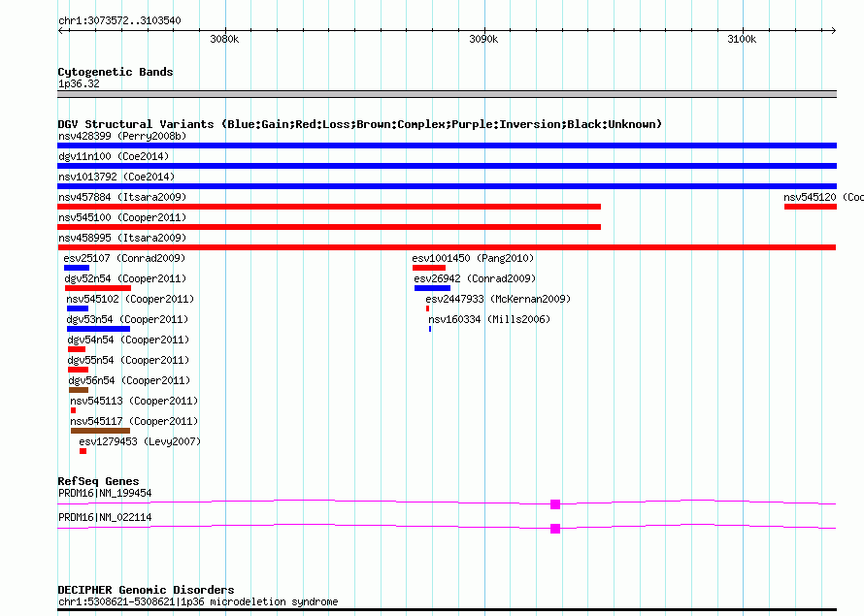Image resolution: width=864 pixels, height=616 pixels.
Task: Select the dgv11n100 (Coe2014) variant label
Action: pyautogui.click(x=114, y=156)
